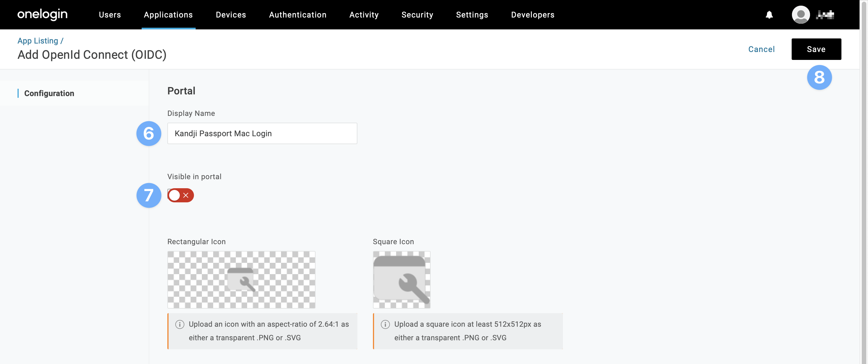This screenshot has height=364, width=868.
Task: Open the Security menu
Action: 417,15
